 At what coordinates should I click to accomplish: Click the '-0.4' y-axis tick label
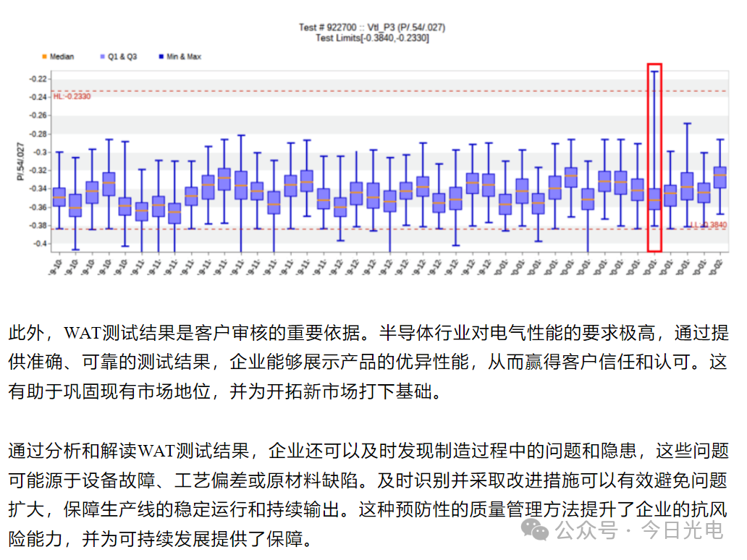(x=40, y=244)
